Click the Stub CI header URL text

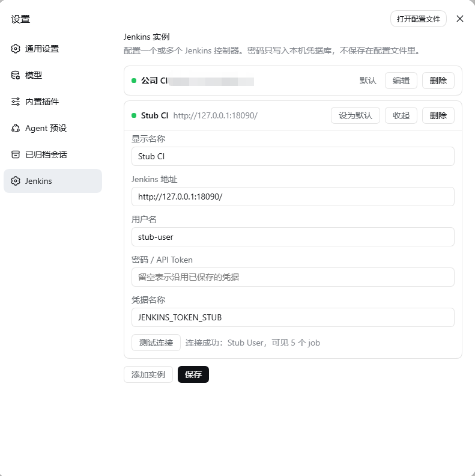coord(216,115)
